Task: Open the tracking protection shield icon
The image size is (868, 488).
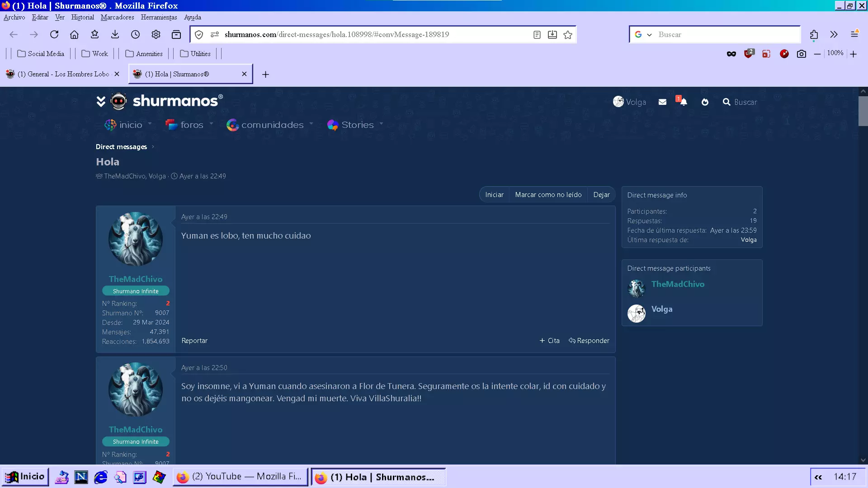Action: (x=199, y=35)
